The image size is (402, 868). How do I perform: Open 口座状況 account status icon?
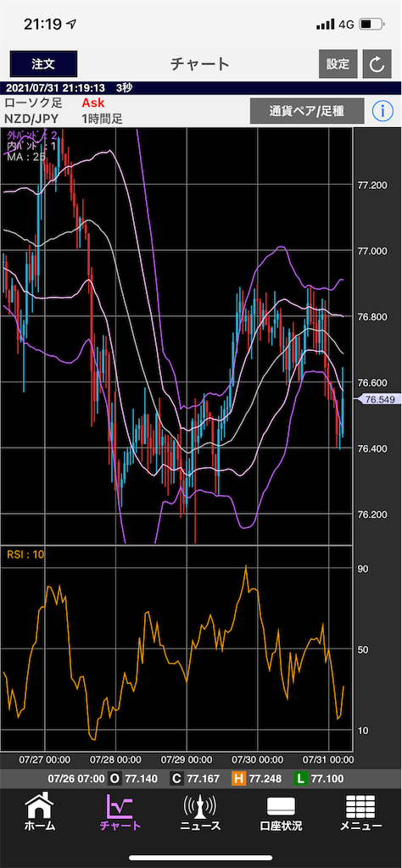click(x=282, y=807)
